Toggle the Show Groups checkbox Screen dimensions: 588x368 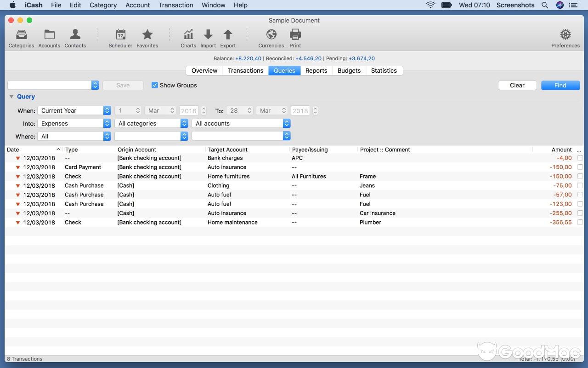click(155, 85)
